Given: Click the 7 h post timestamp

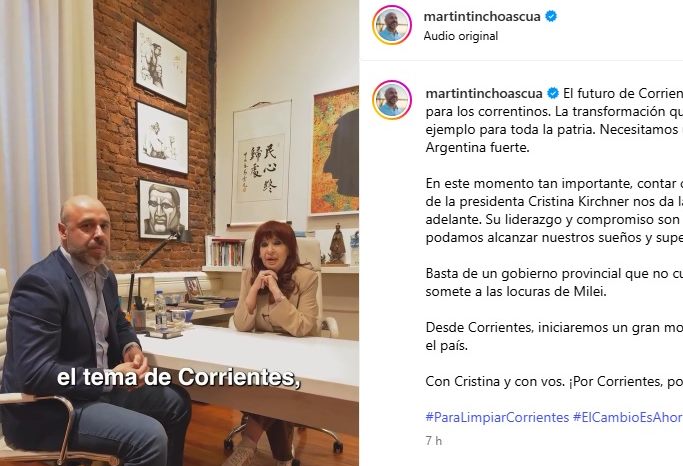Looking at the screenshot, I should (x=433, y=441).
